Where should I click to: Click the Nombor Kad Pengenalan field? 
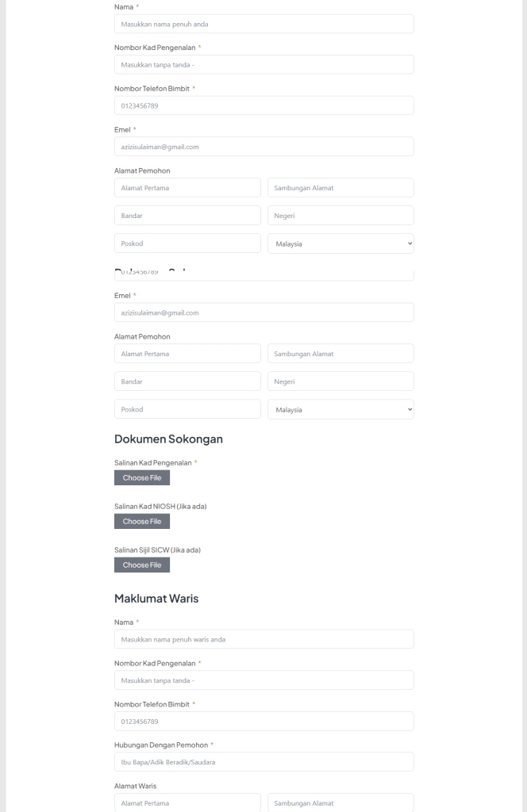click(263, 63)
